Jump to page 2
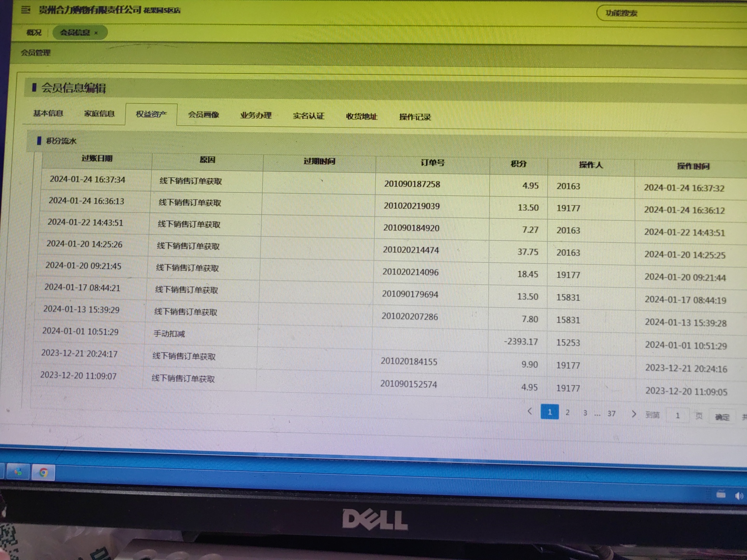This screenshot has width=747, height=560. pos(567,413)
